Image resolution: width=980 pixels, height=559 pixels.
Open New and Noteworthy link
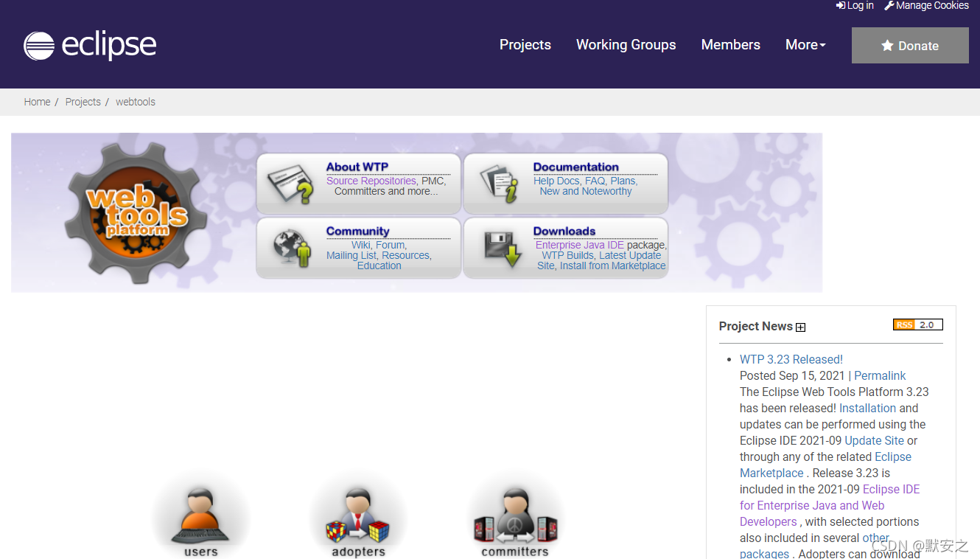tap(586, 191)
